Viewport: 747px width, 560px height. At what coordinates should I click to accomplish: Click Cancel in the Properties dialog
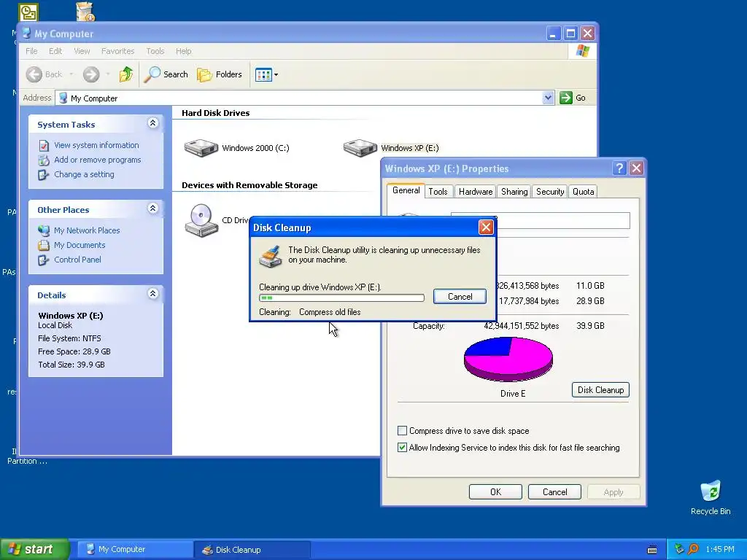(554, 492)
